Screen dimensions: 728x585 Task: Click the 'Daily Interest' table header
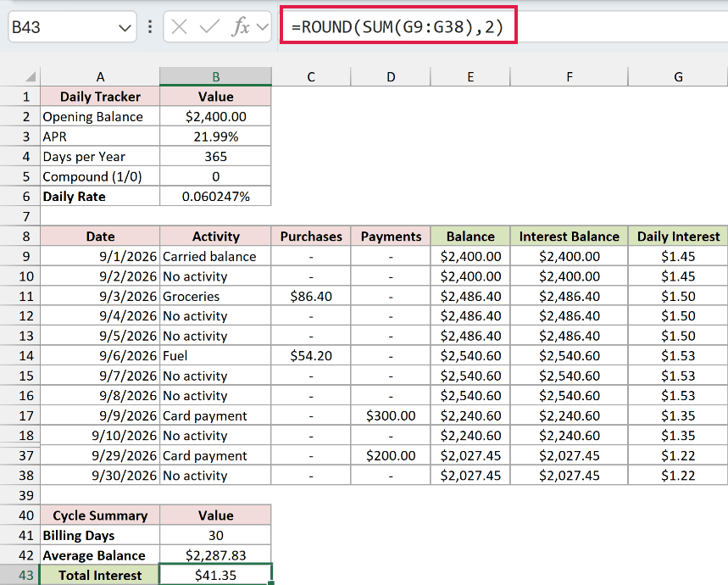[x=678, y=237]
